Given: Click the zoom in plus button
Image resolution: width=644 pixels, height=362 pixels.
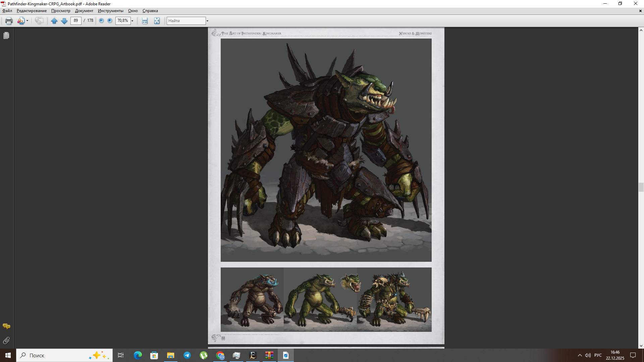Looking at the screenshot, I should pos(110,21).
